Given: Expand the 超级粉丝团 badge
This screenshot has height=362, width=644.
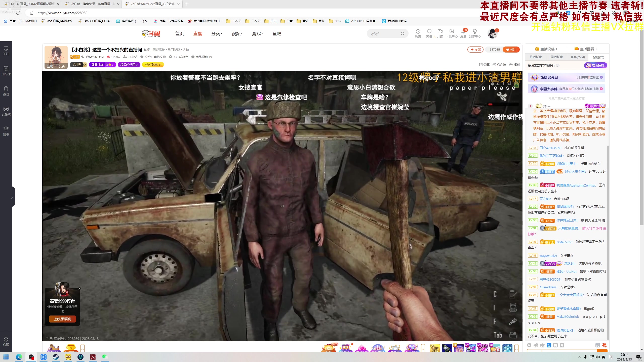Looking at the screenshot, I should [x=129, y=65].
